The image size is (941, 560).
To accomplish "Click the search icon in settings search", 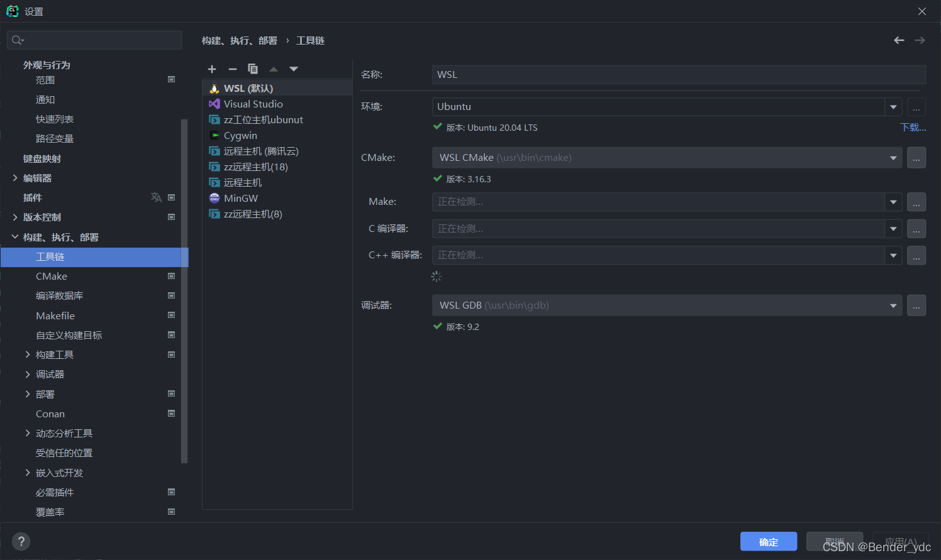I will 18,40.
